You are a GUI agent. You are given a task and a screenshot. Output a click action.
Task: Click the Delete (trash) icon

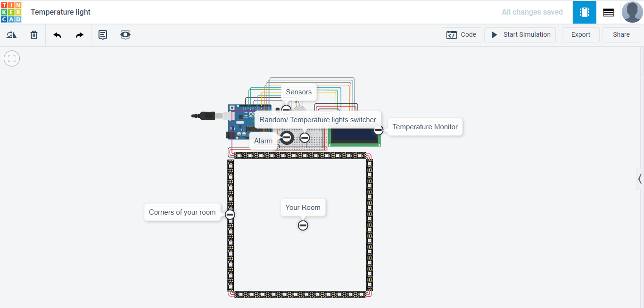pyautogui.click(x=33, y=34)
